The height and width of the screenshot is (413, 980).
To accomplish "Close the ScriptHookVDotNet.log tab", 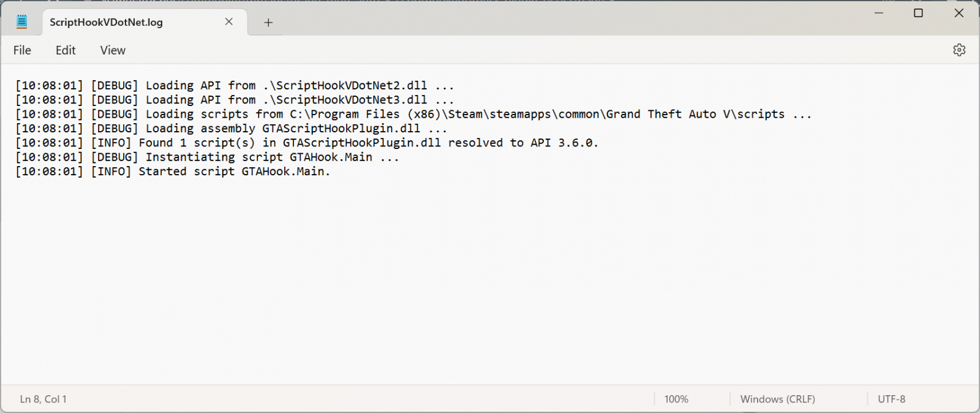I will tap(229, 21).
